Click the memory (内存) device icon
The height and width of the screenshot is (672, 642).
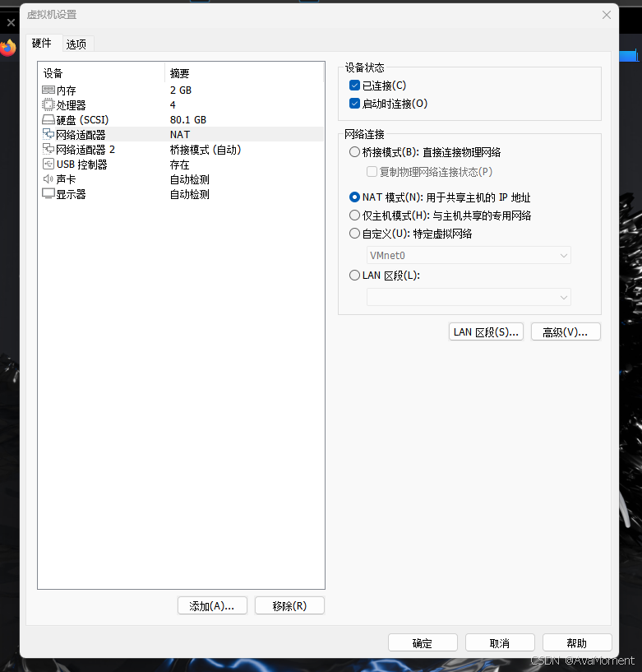pyautogui.click(x=48, y=90)
